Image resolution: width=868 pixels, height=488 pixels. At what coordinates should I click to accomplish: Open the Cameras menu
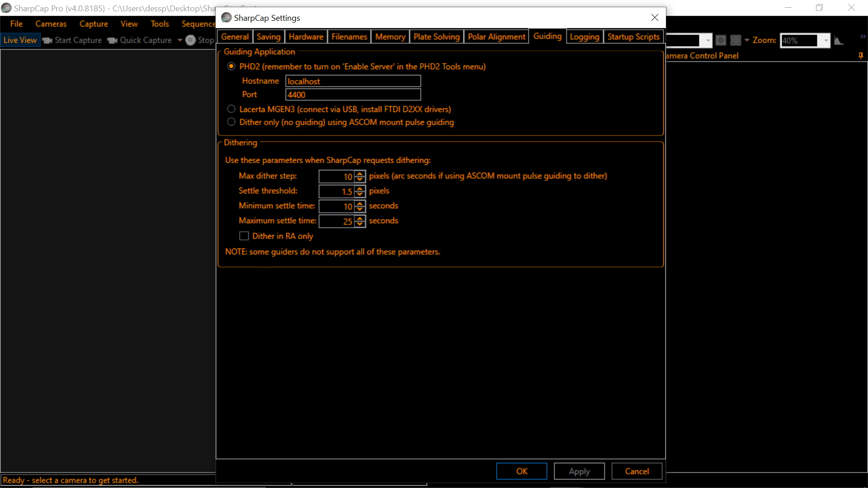(x=51, y=24)
